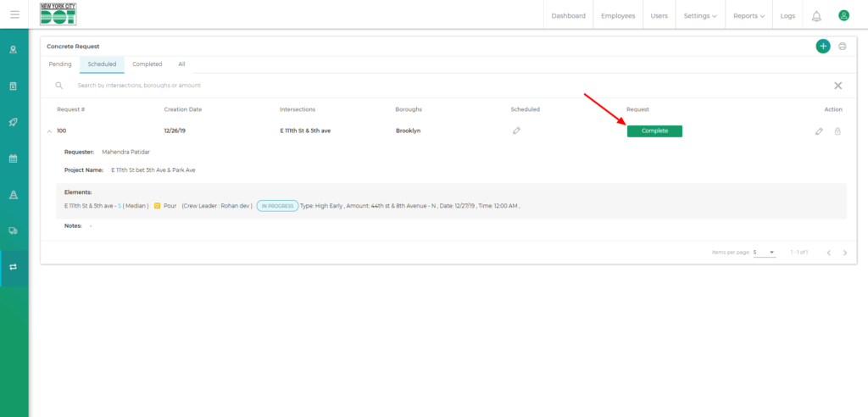Open the Reports dropdown menu

(748, 15)
